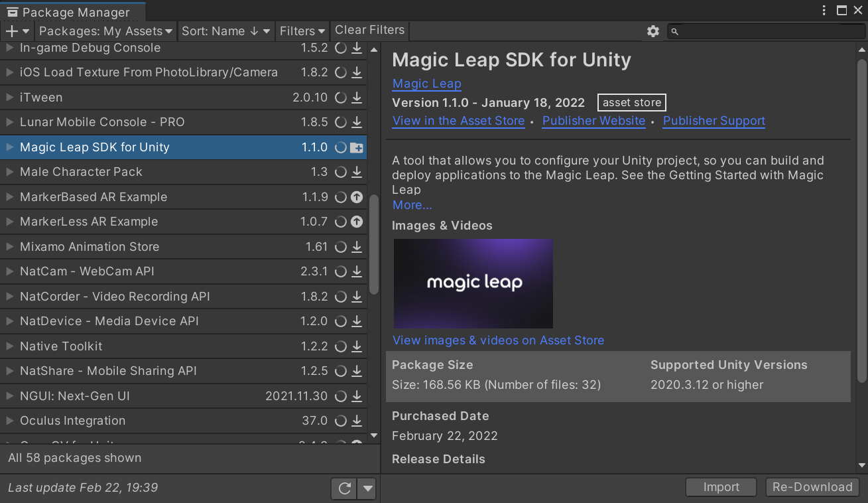Image resolution: width=868 pixels, height=503 pixels.
Task: Select the MarkerLess AR Example row
Action: point(184,222)
